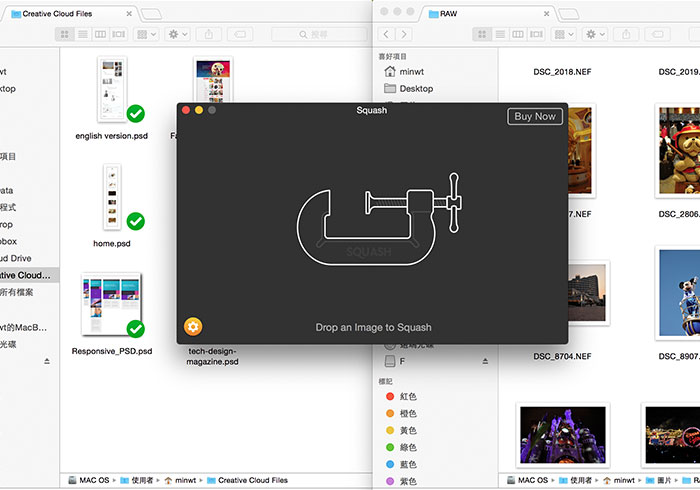Open iCloud Drive item in left sidebar
This screenshot has height=490, width=700.
tap(16, 258)
